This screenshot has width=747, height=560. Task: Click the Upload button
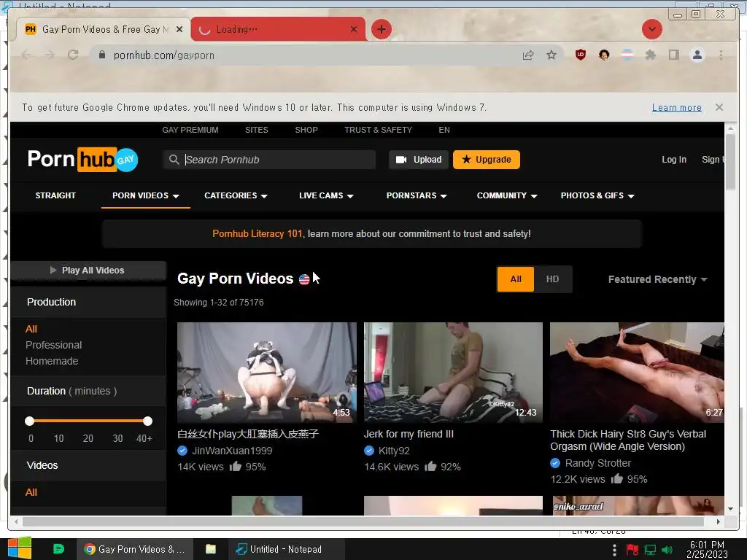[x=418, y=160]
